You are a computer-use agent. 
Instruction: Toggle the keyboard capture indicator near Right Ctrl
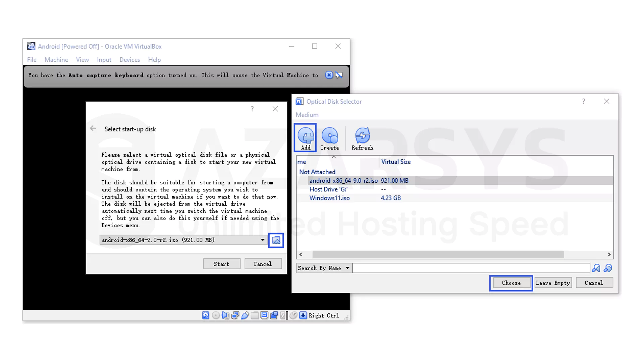(303, 315)
